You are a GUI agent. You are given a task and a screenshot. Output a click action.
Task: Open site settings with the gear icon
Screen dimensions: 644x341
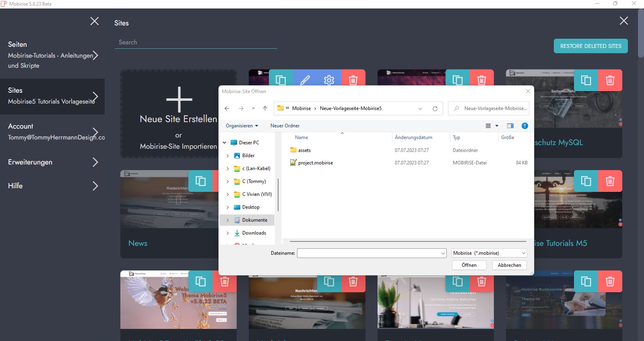(329, 80)
